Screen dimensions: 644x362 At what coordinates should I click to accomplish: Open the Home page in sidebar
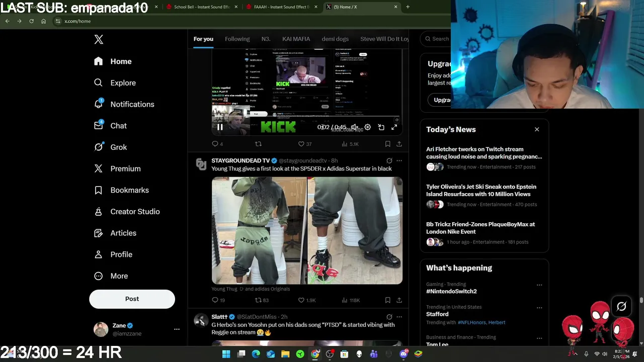[113, 61]
